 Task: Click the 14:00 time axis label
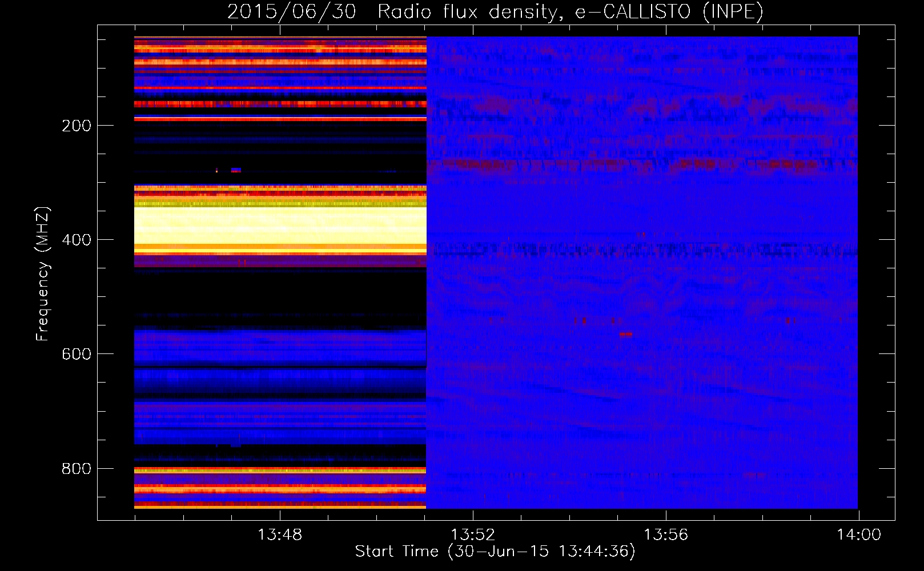[859, 535]
